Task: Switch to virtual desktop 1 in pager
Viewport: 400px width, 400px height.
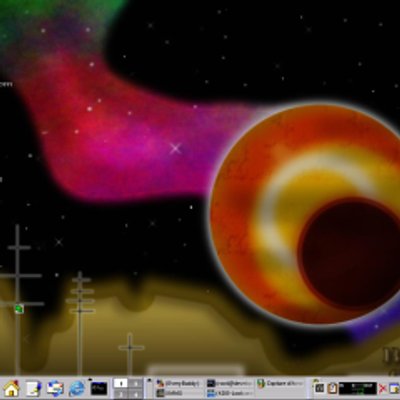Action: click(x=121, y=383)
